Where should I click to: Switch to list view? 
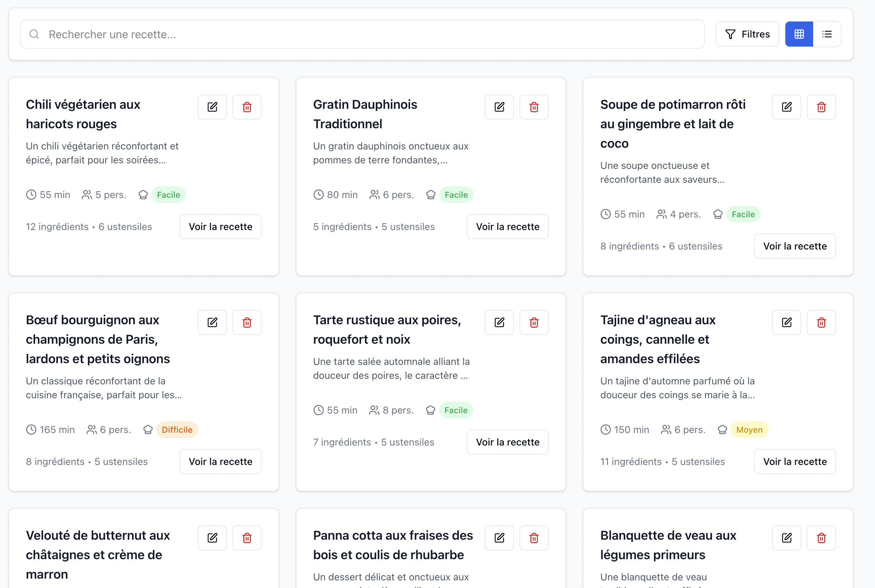tap(827, 34)
